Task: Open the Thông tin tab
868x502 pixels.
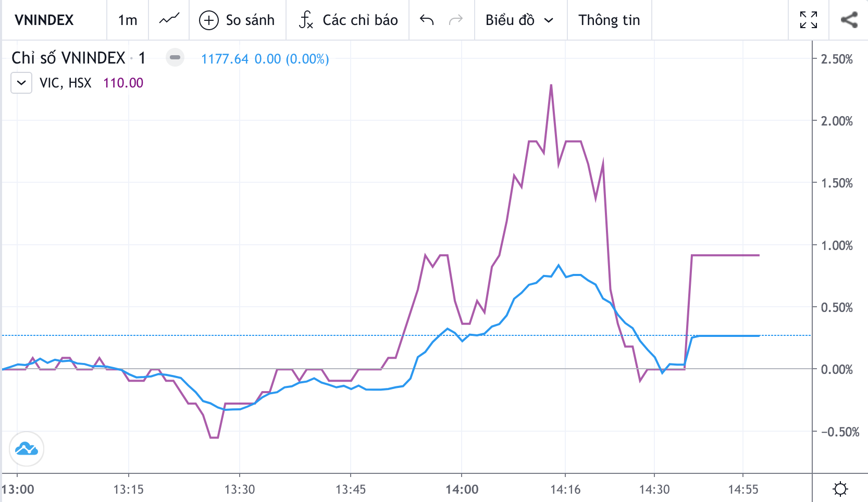Action: (609, 20)
